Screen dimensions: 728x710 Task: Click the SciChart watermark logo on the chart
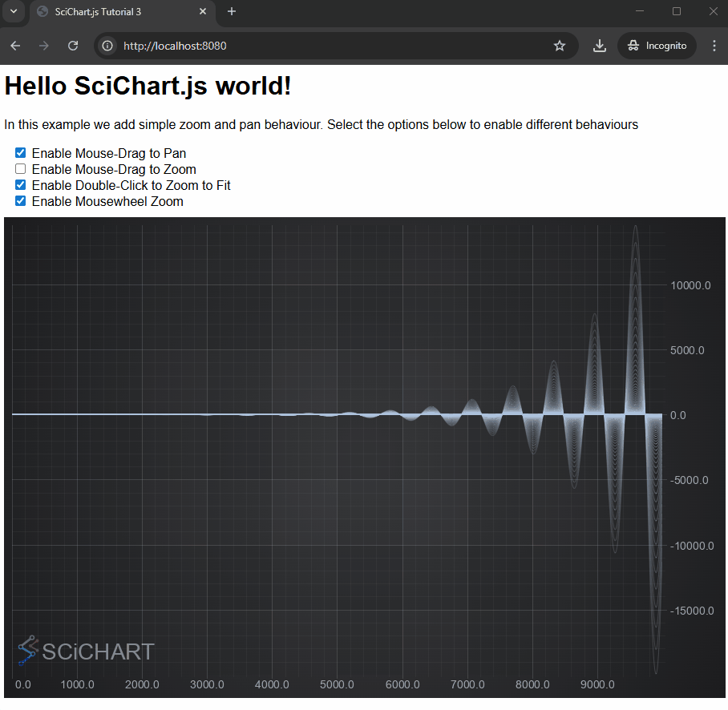(x=85, y=652)
